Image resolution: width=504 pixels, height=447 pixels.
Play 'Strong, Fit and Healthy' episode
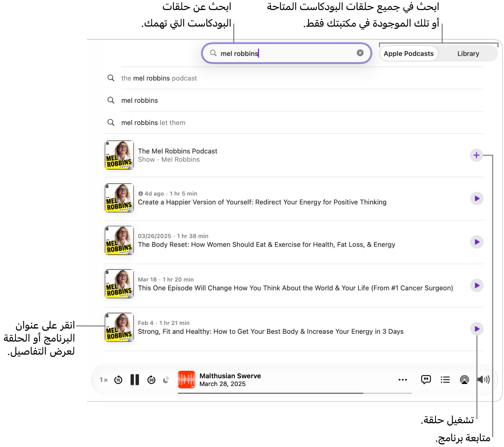(476, 329)
